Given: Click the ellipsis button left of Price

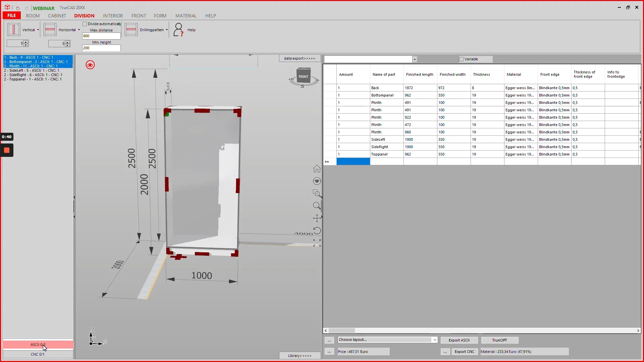Looking at the screenshot, I should pyautogui.click(x=329, y=352).
